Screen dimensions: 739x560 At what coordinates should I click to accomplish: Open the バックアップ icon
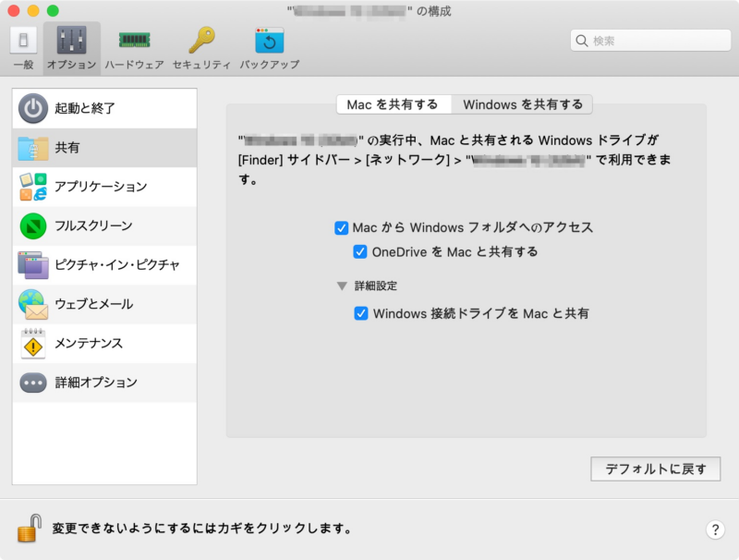[x=270, y=41]
